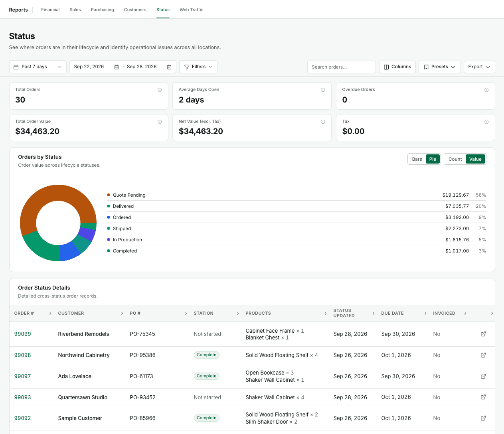Open the Web Traffic tab

tap(192, 10)
